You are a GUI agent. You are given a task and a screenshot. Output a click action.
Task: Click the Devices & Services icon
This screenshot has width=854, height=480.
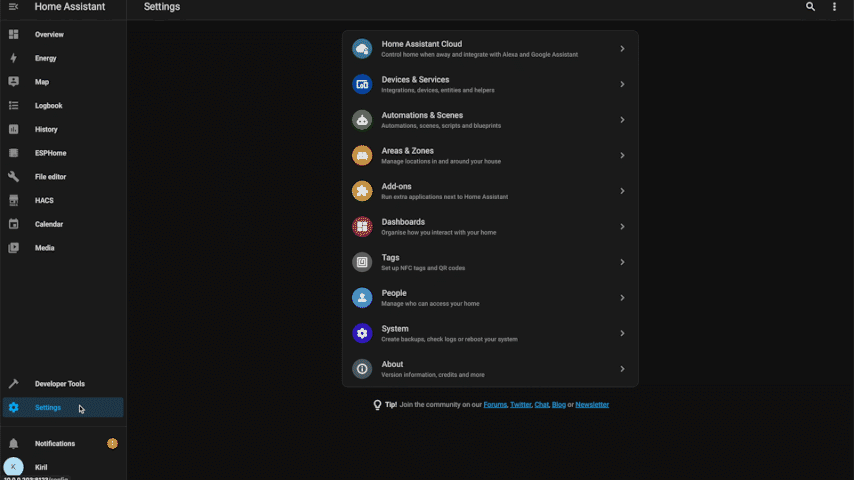tap(362, 84)
